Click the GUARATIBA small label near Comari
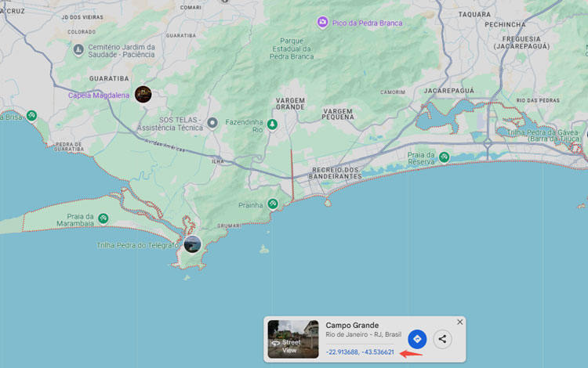 181,35
